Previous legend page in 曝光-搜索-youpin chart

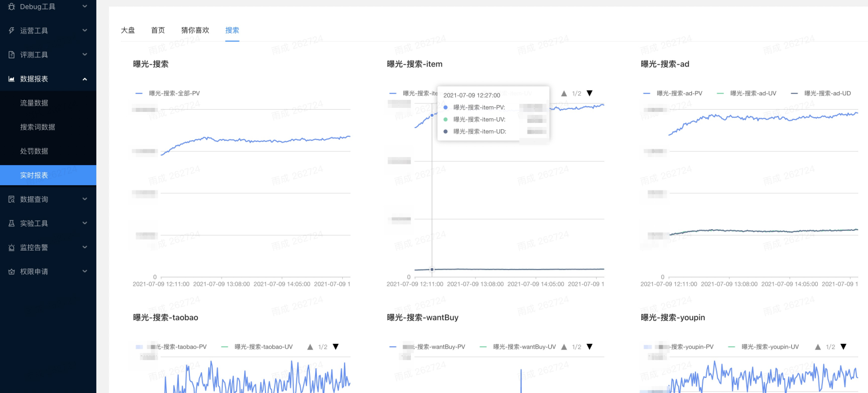(818, 347)
